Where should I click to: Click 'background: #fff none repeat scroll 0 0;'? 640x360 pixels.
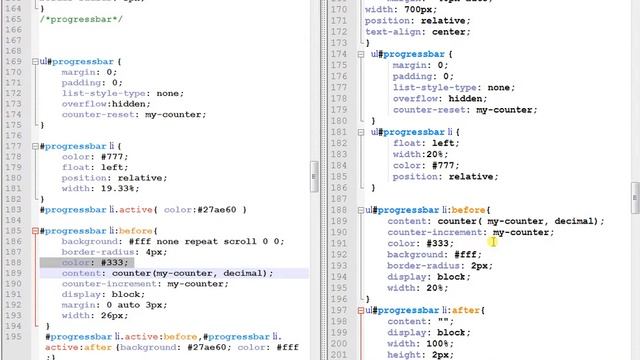173,242
